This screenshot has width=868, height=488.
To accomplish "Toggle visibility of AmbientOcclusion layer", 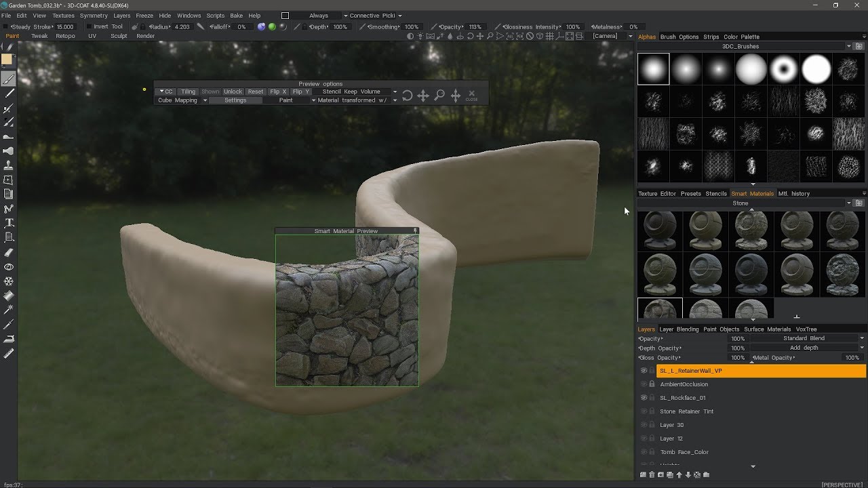I will [x=644, y=384].
